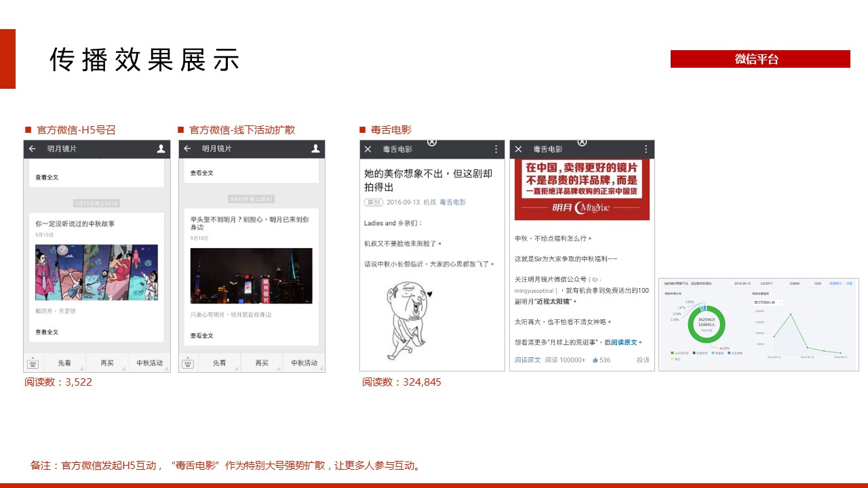Open three-dot menu of 她的美你想象不出 article
868x488 pixels.
point(496,149)
